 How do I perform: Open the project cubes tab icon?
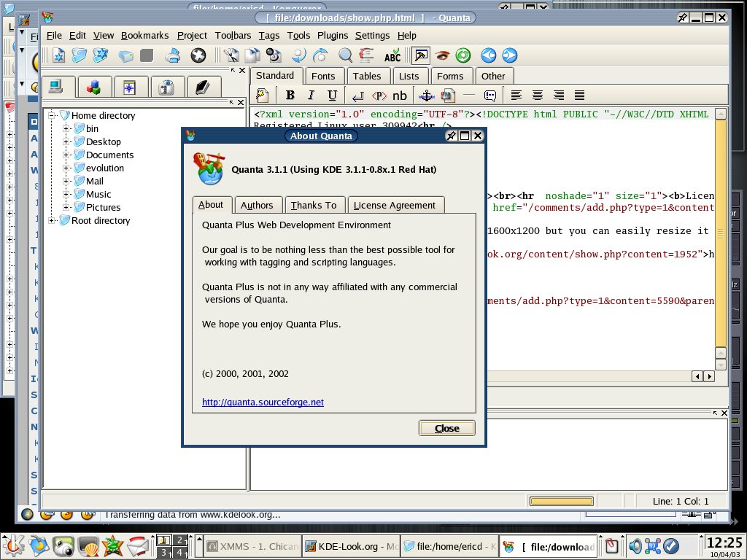click(x=93, y=87)
